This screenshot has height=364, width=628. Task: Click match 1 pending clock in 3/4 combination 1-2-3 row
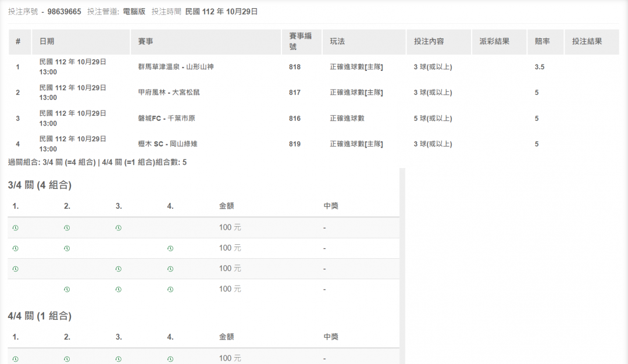point(15,228)
